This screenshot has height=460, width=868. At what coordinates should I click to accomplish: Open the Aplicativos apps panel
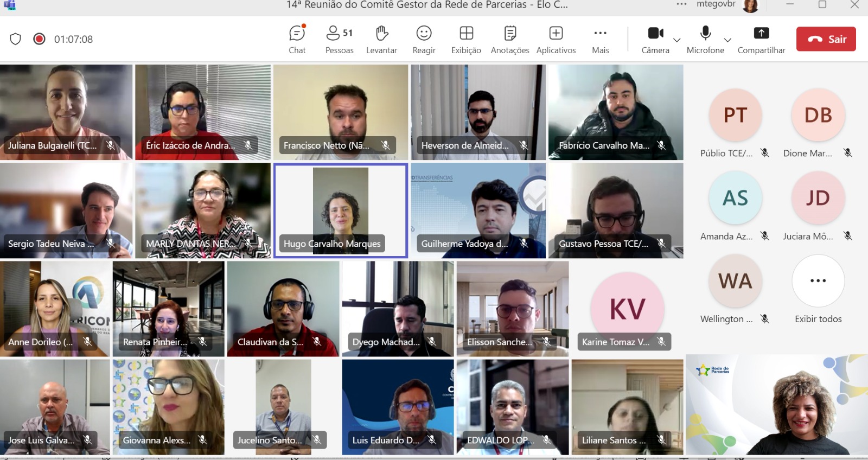click(x=556, y=40)
